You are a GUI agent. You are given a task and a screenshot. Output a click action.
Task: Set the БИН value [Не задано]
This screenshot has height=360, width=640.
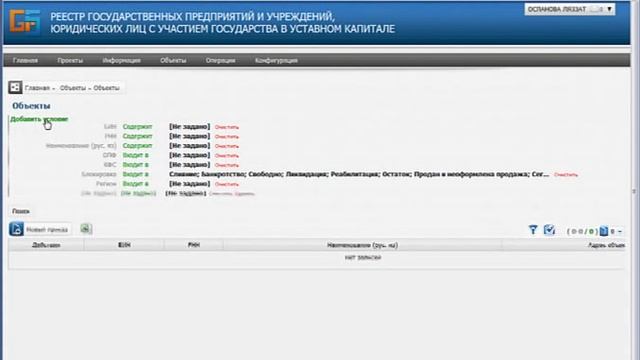point(189,127)
